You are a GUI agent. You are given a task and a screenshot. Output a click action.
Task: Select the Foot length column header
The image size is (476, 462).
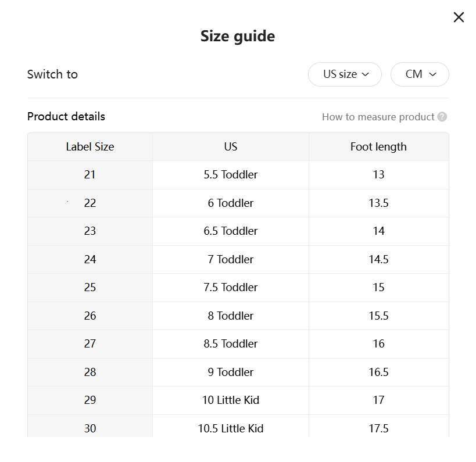click(x=378, y=147)
